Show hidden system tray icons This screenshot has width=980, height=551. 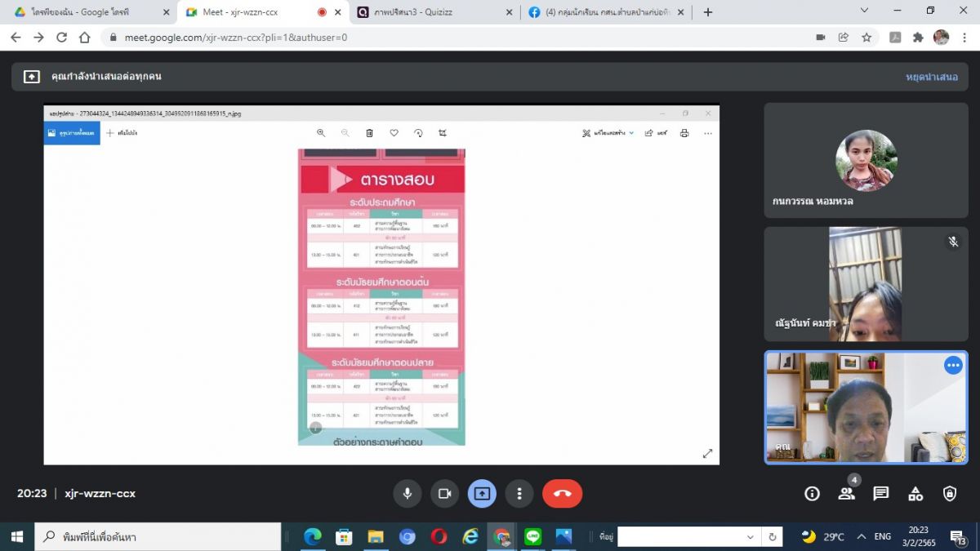[x=861, y=536]
